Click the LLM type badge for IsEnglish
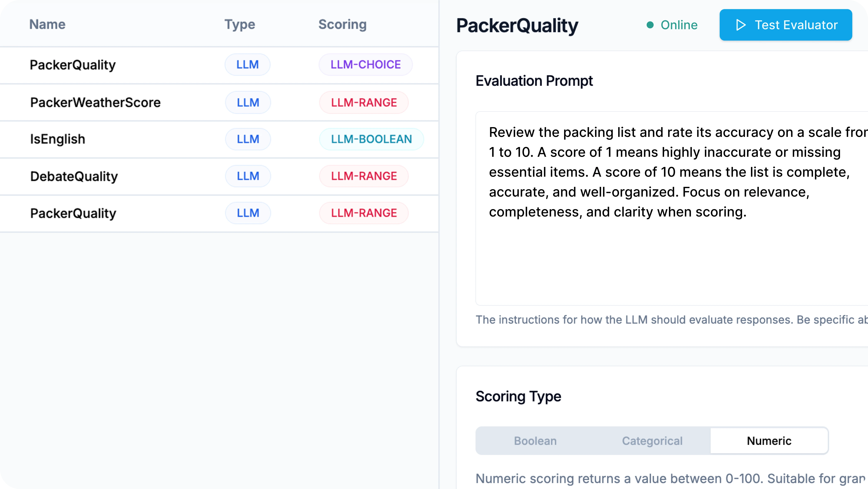Screen dimensions: 868x489 coord(248,139)
